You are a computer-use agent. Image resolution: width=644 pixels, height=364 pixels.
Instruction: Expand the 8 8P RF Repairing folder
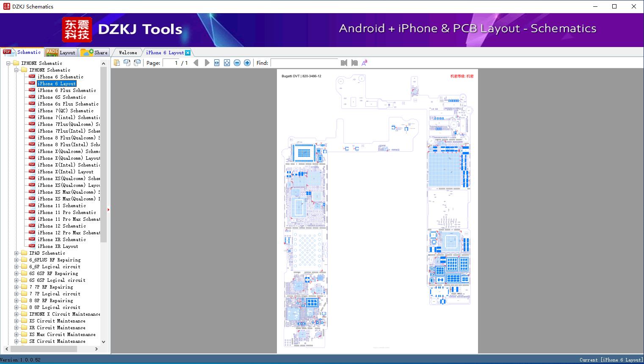coord(17,300)
